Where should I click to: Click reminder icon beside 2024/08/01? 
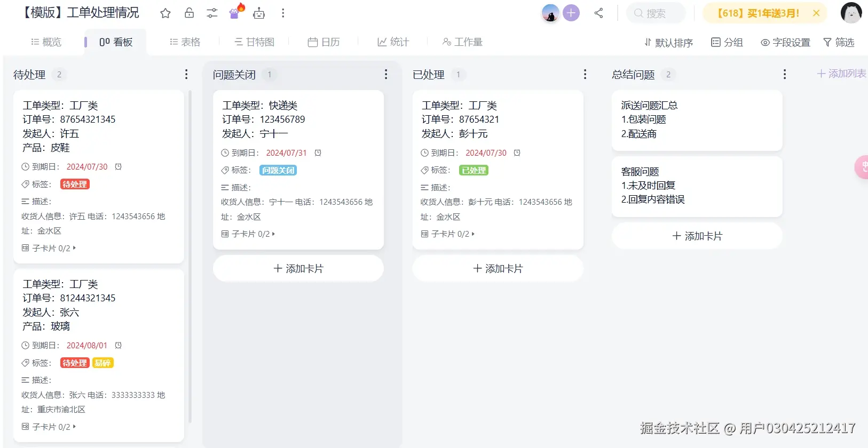tap(119, 346)
